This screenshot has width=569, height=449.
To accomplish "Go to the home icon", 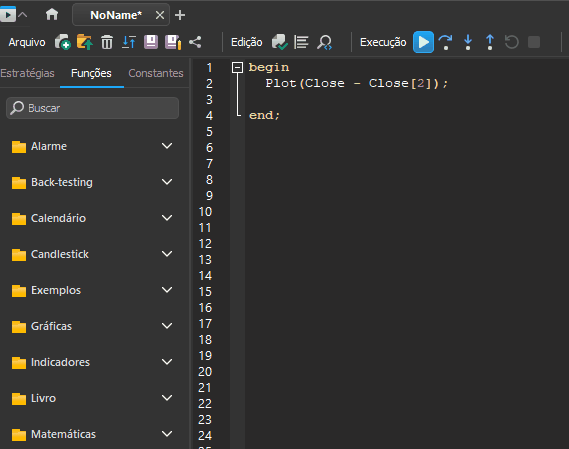I will pos(52,15).
